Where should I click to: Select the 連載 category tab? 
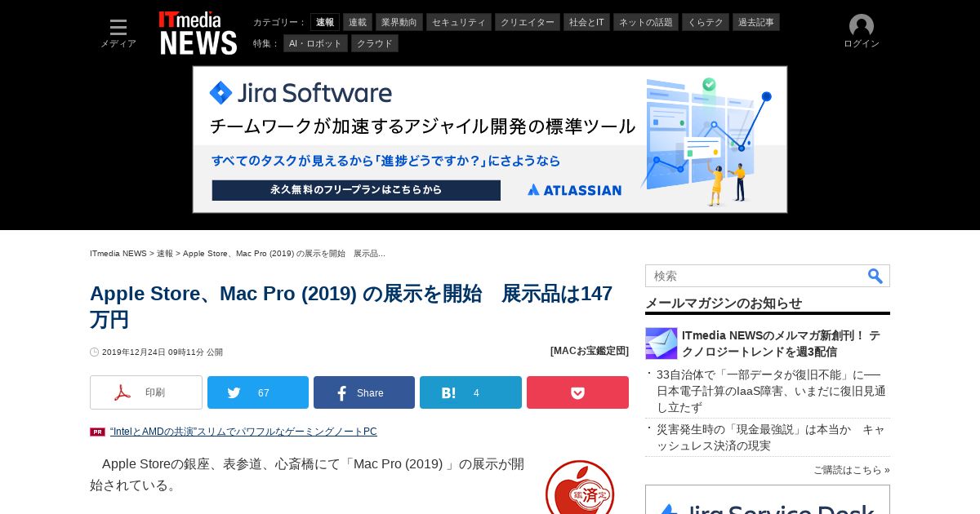(358, 22)
